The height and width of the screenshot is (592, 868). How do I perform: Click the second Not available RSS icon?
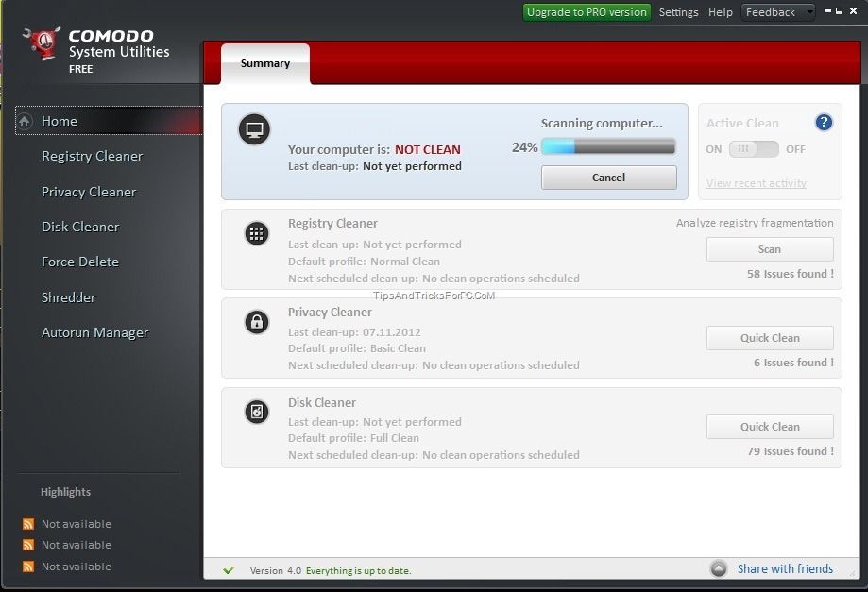[x=28, y=545]
